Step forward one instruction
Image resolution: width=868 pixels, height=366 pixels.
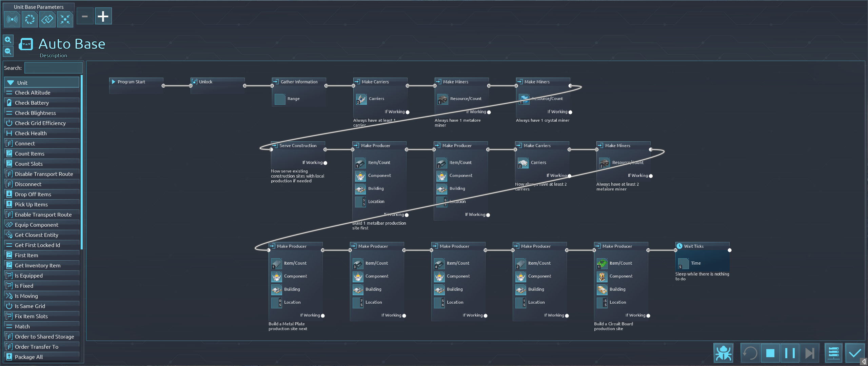[810, 353]
